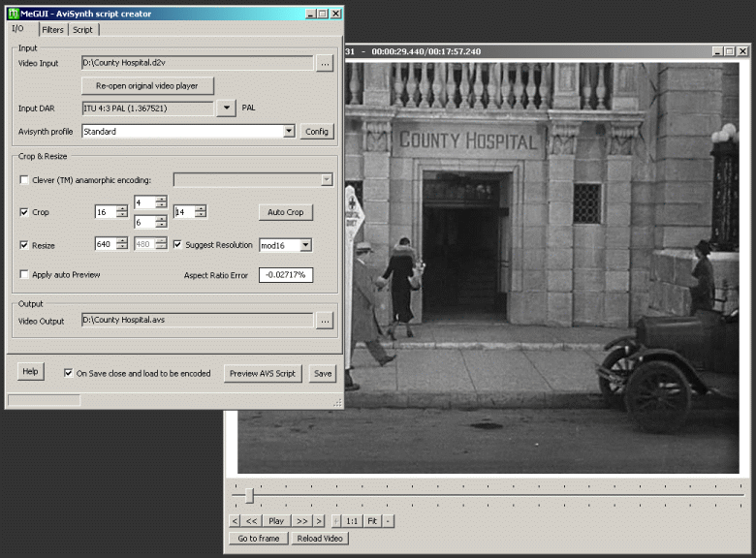
Task: Click Preview AVS Script button
Action: 263,373
